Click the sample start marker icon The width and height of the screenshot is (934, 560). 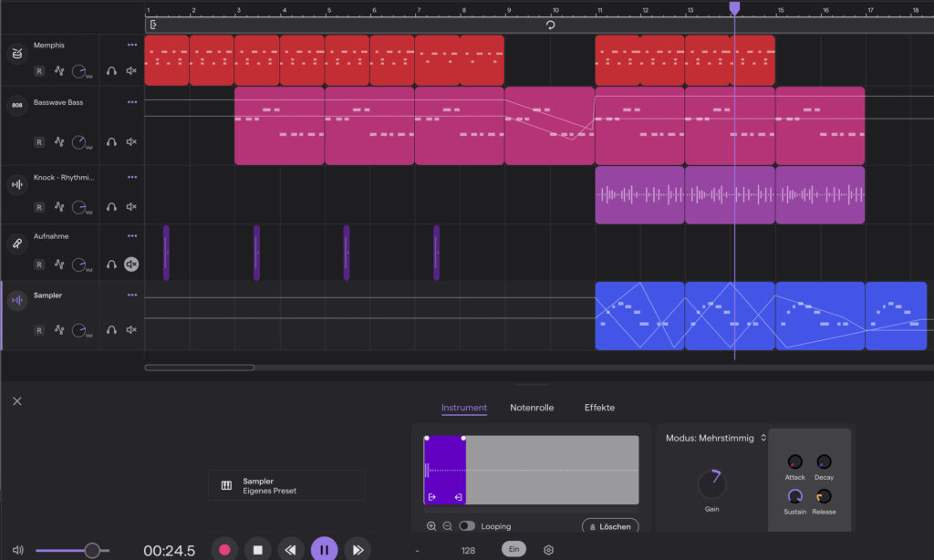click(432, 497)
